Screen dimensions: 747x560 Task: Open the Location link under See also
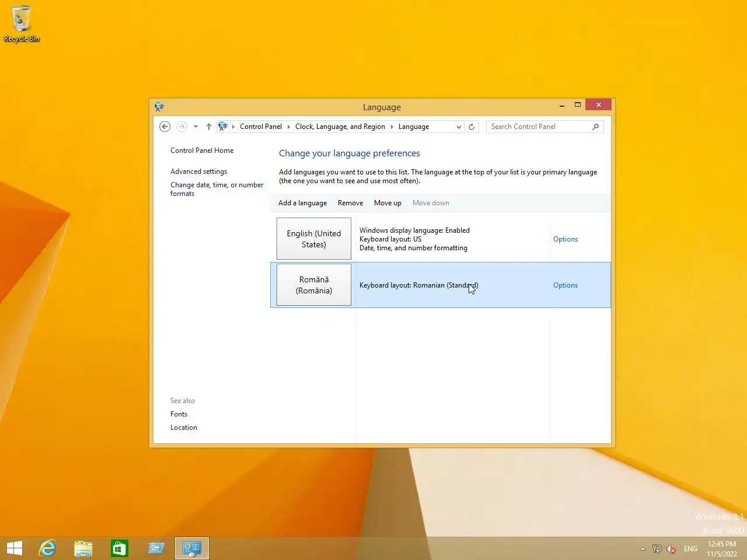(184, 428)
